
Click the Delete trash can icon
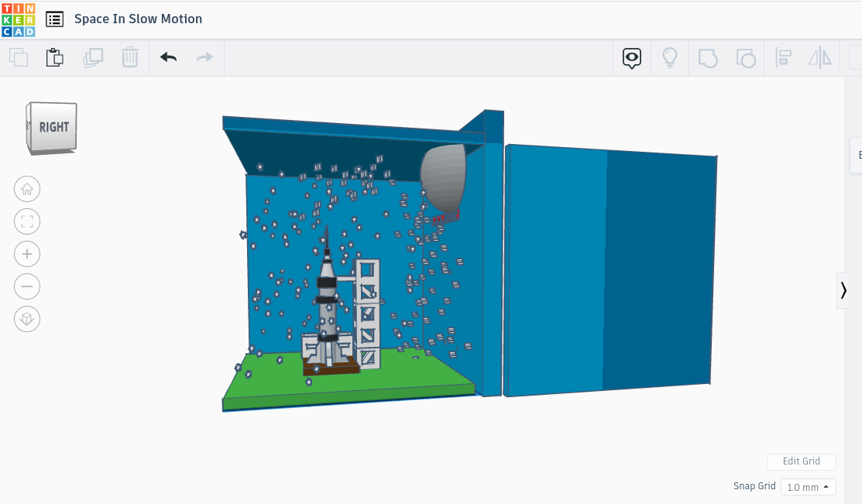130,57
